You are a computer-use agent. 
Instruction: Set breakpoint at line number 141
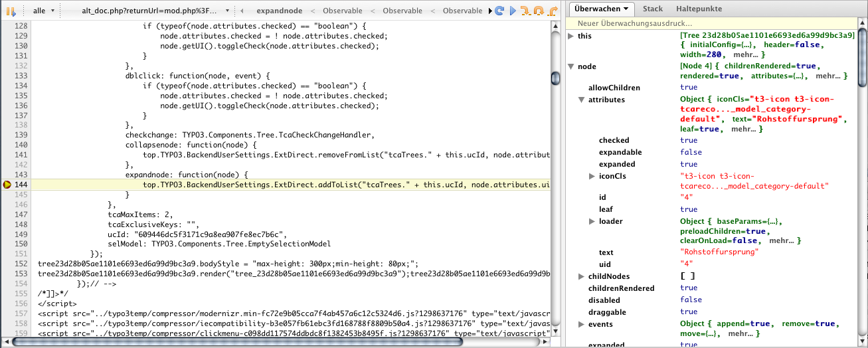coord(20,154)
